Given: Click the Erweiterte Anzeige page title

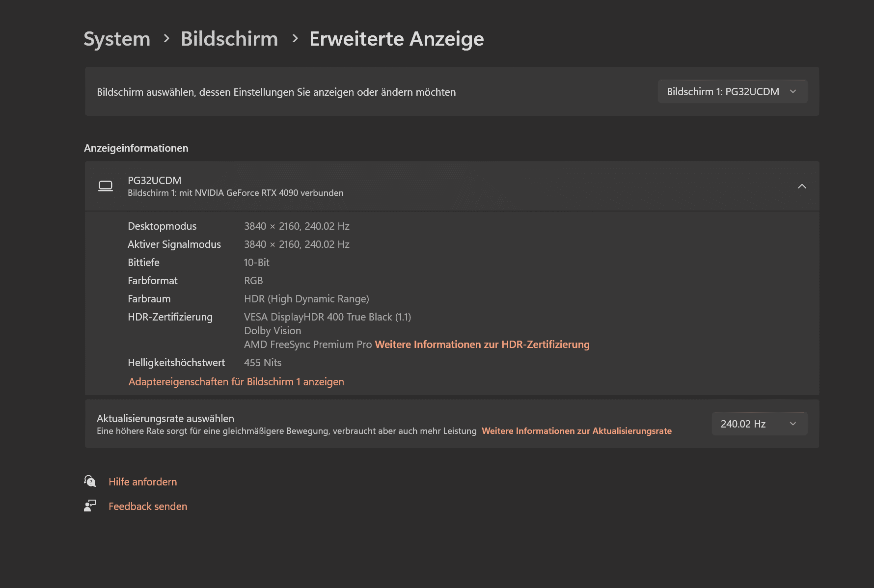Looking at the screenshot, I should pyautogui.click(x=396, y=39).
